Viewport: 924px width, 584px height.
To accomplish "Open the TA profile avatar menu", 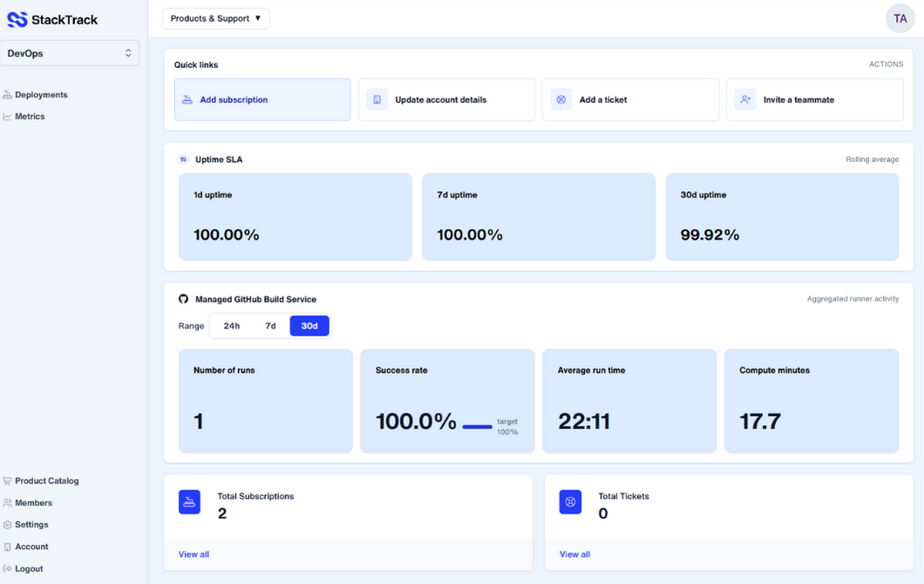I will (900, 18).
